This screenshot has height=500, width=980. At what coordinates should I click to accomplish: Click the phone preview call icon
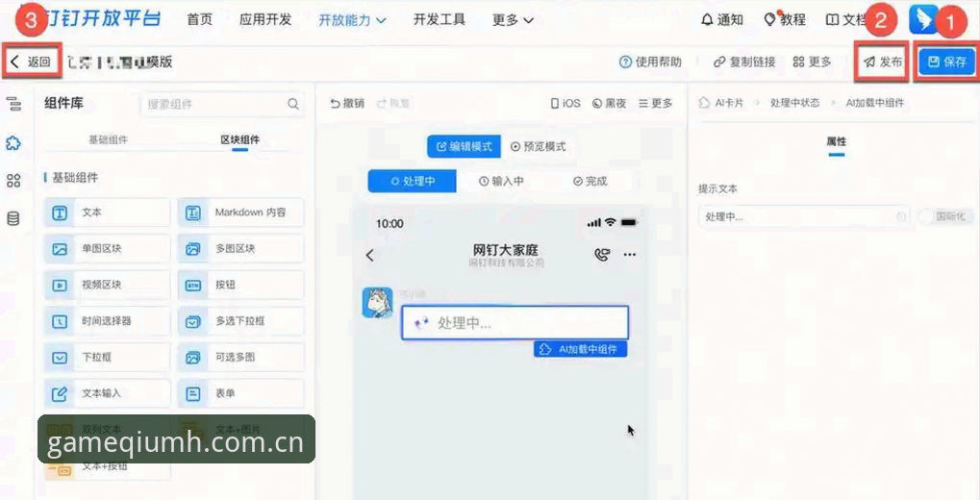602,255
